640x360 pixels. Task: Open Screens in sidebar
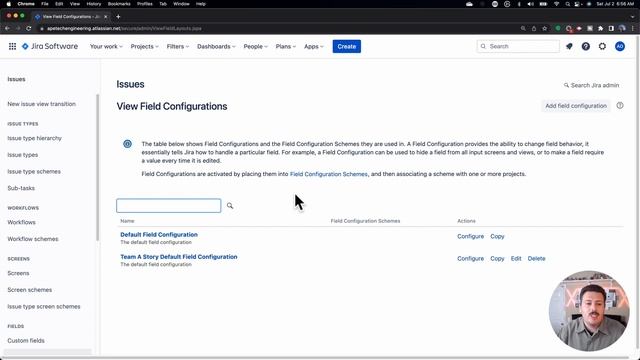click(x=18, y=273)
